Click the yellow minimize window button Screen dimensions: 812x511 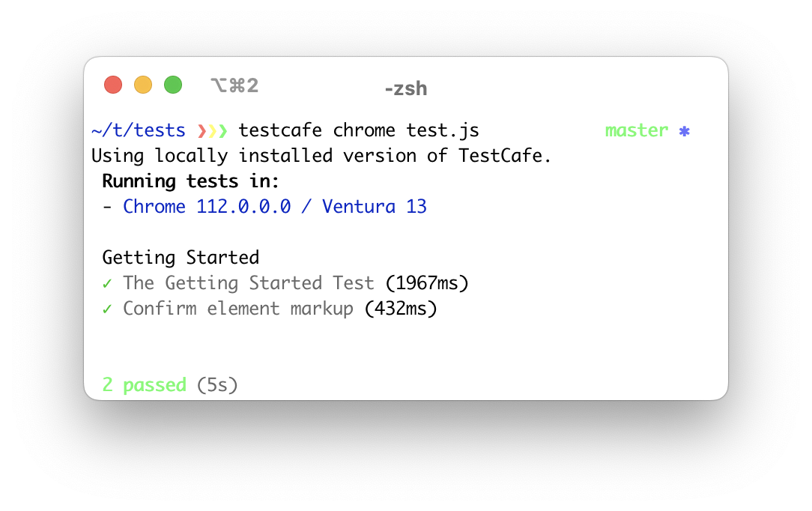tap(143, 85)
